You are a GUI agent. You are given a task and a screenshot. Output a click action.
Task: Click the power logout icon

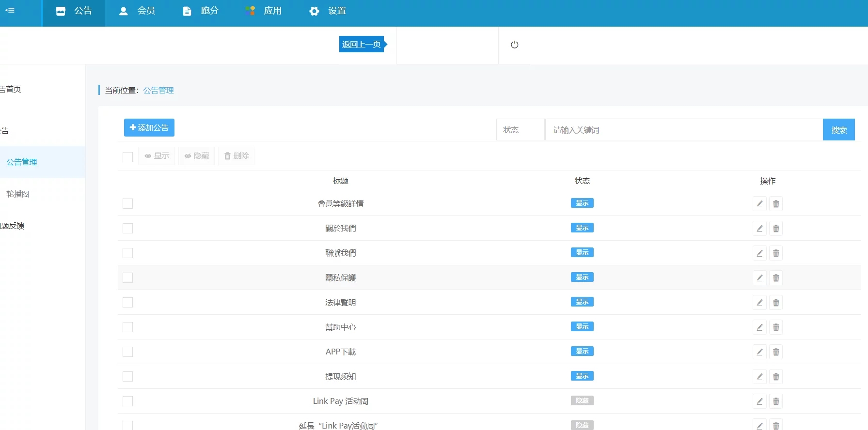pyautogui.click(x=515, y=45)
